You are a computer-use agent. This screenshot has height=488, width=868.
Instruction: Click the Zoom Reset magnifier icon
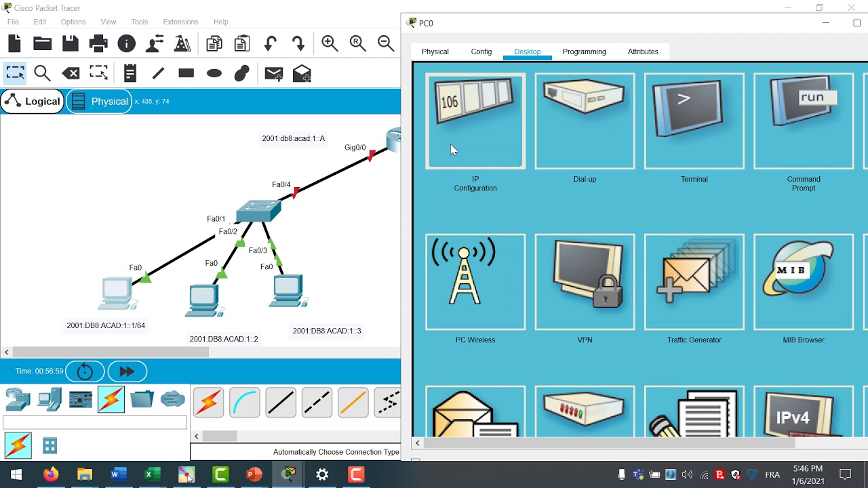[x=358, y=44]
